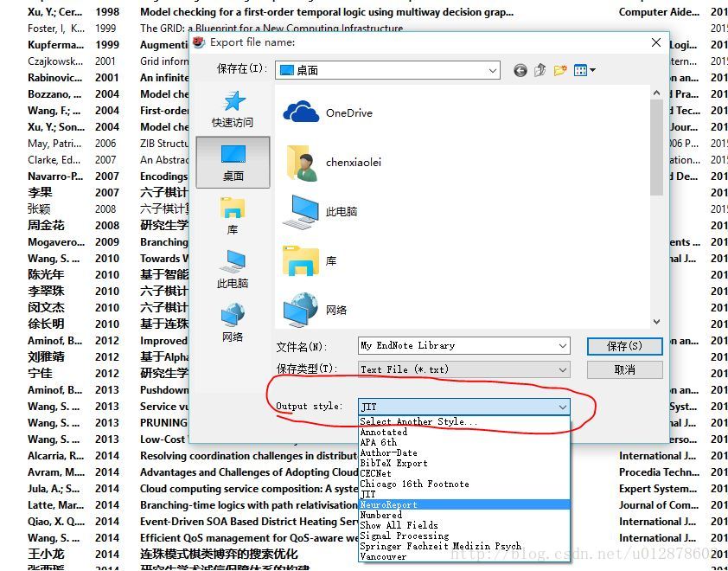Viewport: 728px width, 571px height.
Task: Click the file list scrollbar thumb
Action: (x=656, y=147)
